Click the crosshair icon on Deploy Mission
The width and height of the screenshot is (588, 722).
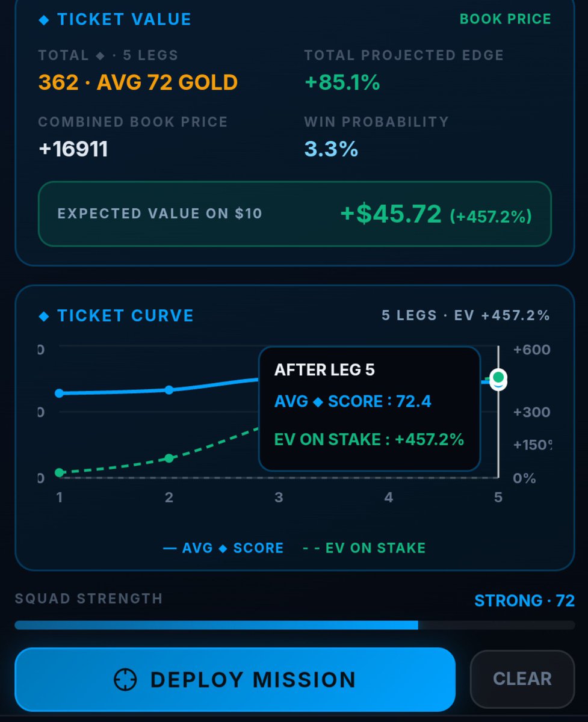[x=126, y=680]
